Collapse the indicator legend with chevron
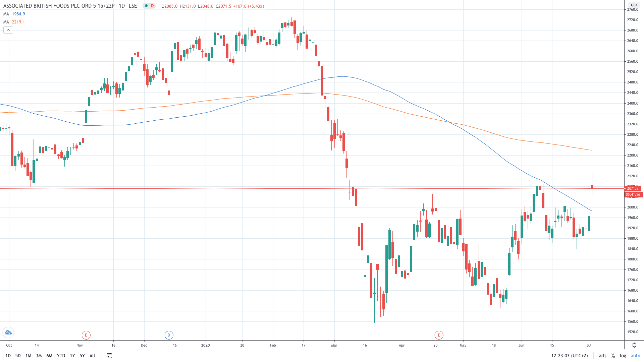This screenshot has width=644, height=362. pos(8,30)
